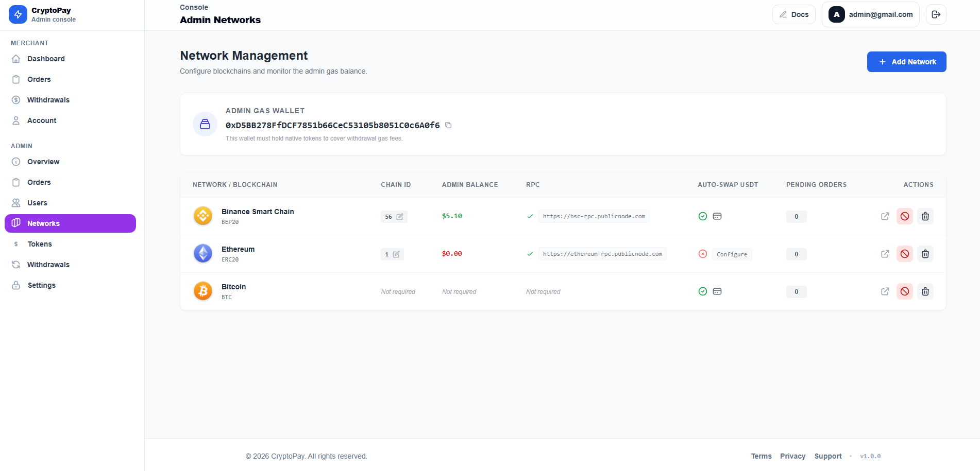This screenshot has height=471, width=980.
Task: Open Settings in the sidebar
Action: [x=41, y=285]
